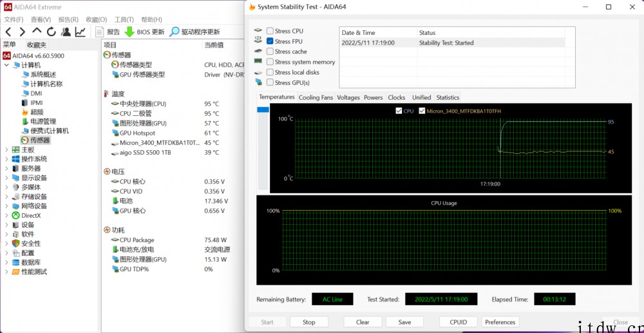Image resolution: width=644 pixels, height=333 pixels.
Task: Click the Up arrow toolbar icon
Action: [x=37, y=31]
